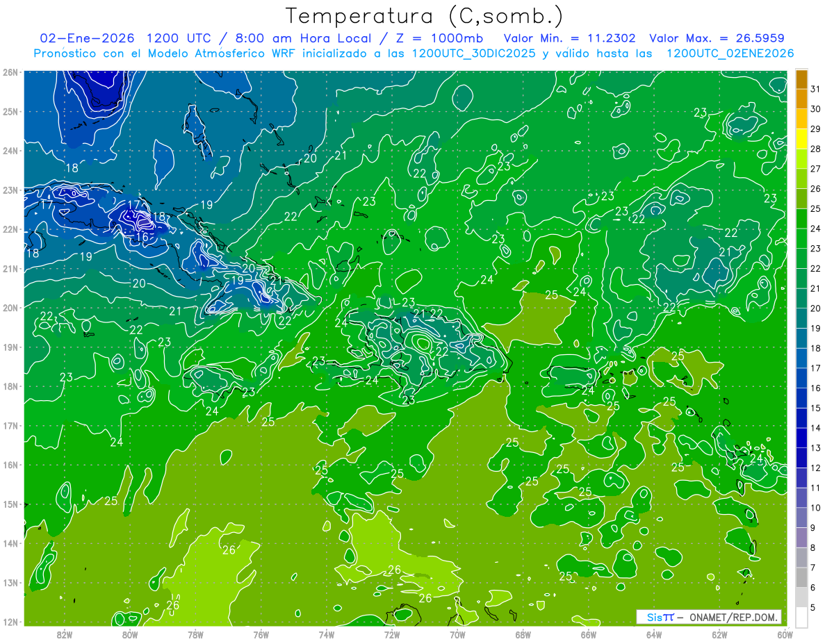Click the 72W longitude axis label
834x644 pixels.
(x=392, y=634)
